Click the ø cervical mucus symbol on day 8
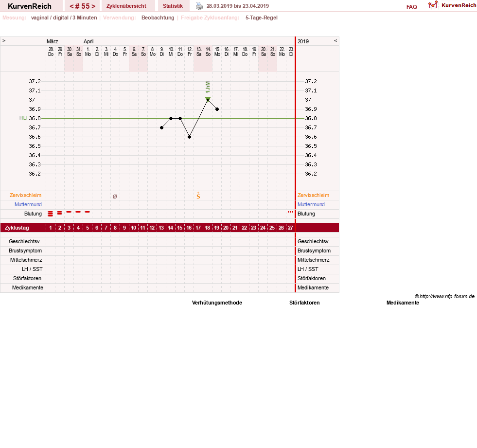This screenshot has height=448, width=477. [x=115, y=197]
